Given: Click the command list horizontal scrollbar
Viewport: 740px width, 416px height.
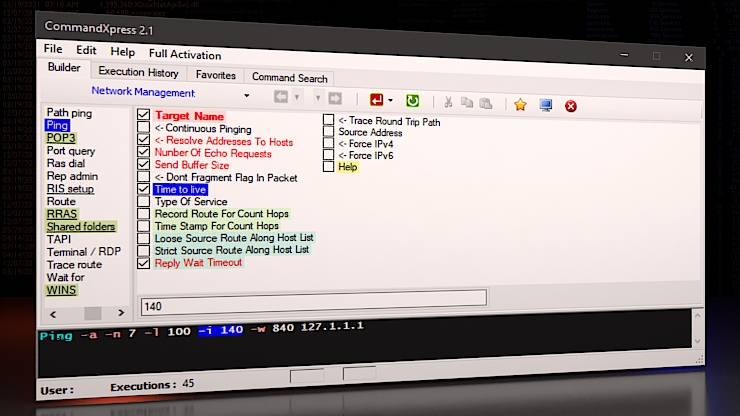Looking at the screenshot, I should 91,313.
